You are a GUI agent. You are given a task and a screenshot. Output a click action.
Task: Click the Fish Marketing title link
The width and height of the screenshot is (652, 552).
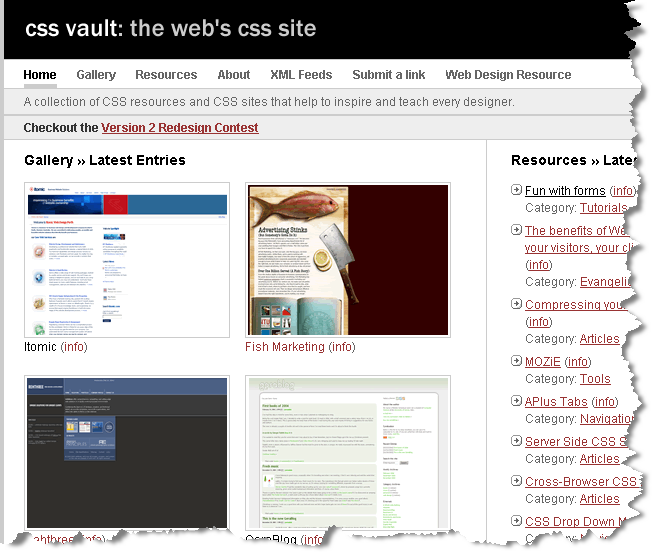[x=285, y=347]
